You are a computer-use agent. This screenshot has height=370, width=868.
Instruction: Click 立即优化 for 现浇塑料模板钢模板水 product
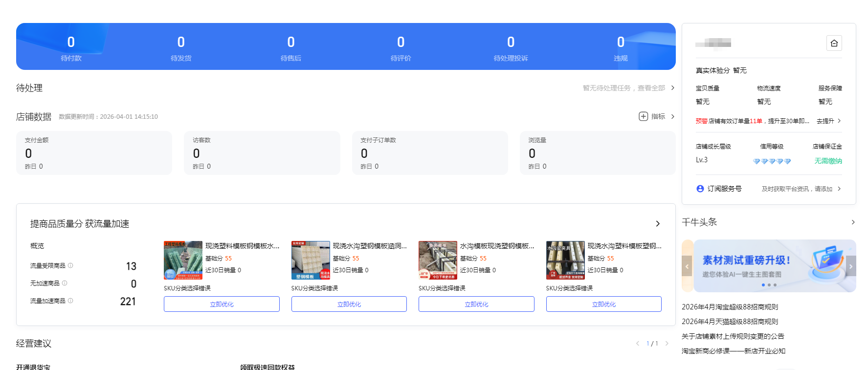coord(222,304)
